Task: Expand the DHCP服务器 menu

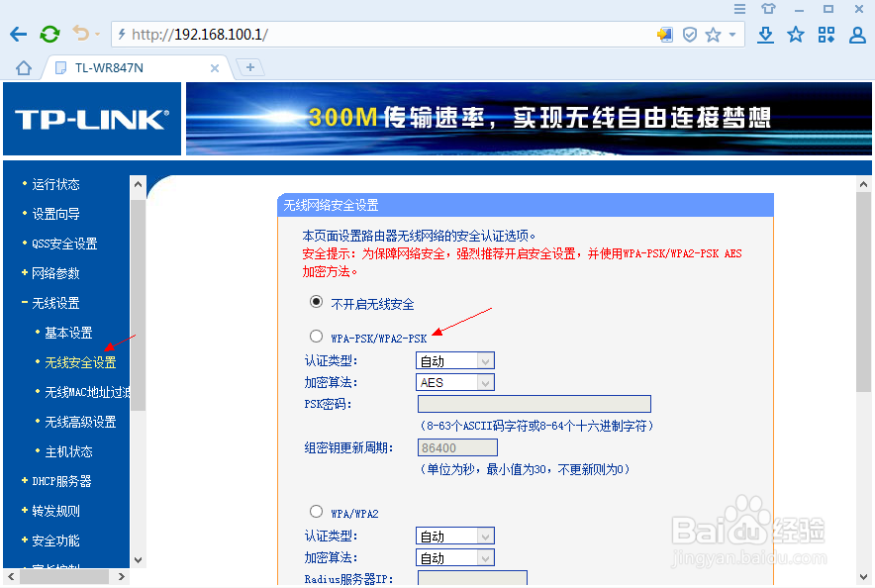Action: coord(61,481)
